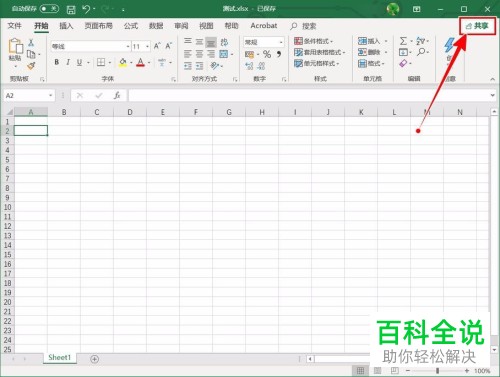
Task: Toggle underline formatting
Action: point(79,62)
